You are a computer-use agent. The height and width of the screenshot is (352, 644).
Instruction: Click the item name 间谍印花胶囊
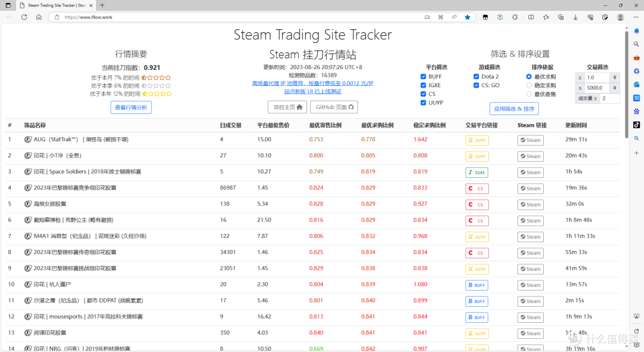[49, 333]
